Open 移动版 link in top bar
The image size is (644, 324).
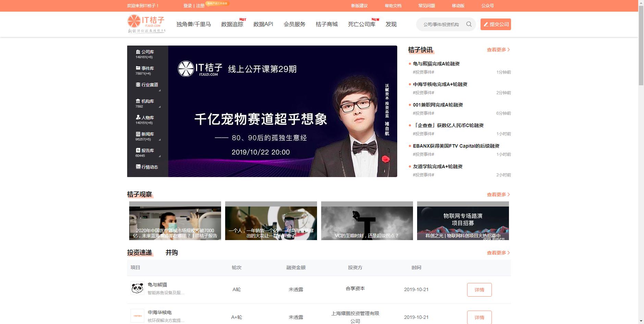click(458, 6)
